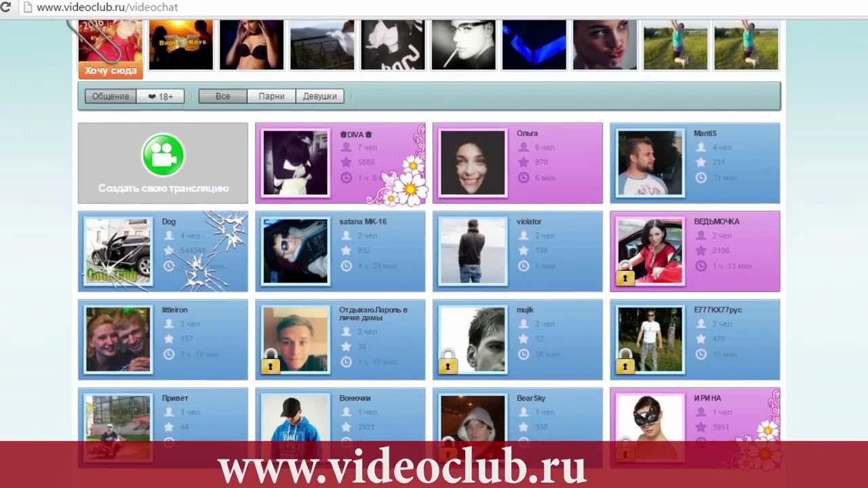Open violator's broadcast thumbnail
This screenshot has height=488, width=868.
click(x=473, y=251)
